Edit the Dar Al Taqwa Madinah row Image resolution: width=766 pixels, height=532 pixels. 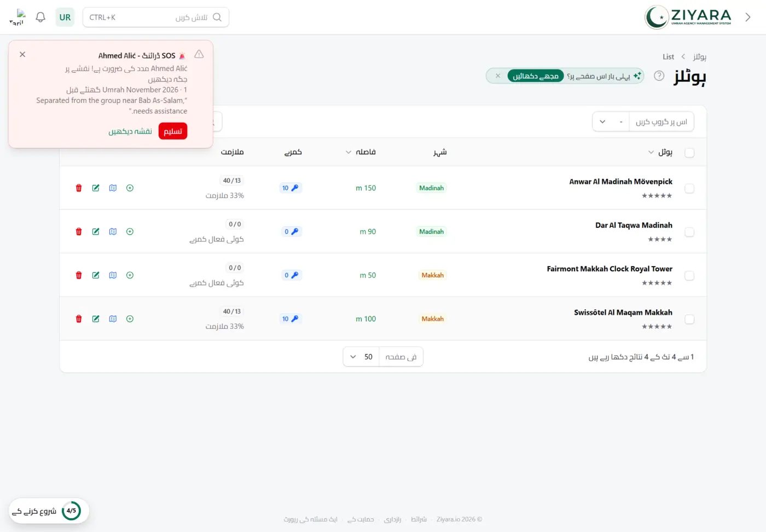[x=96, y=232]
